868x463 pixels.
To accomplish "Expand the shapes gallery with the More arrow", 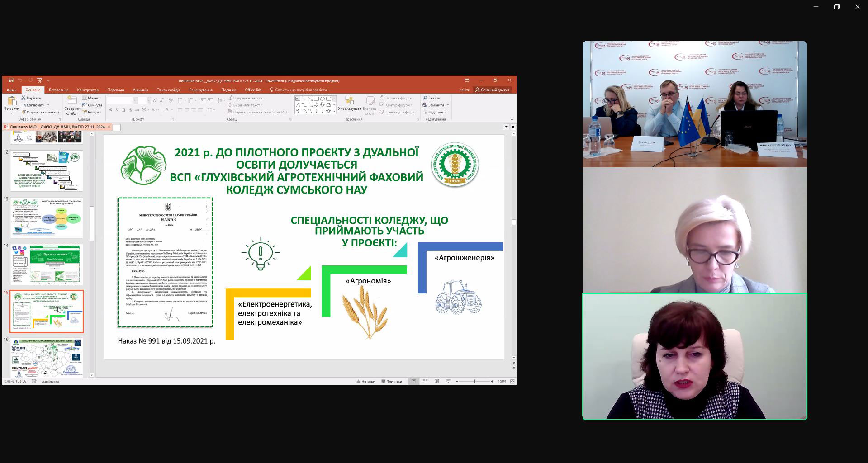I will coord(334,111).
